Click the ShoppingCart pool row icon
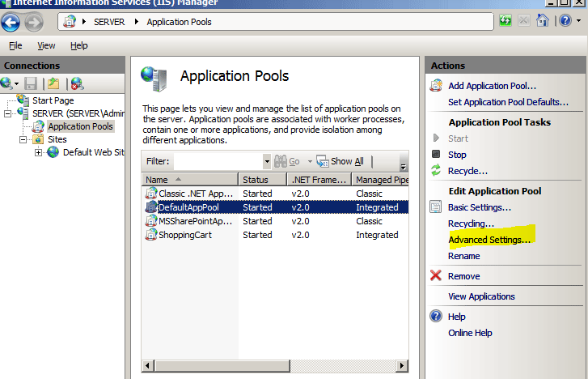This screenshot has height=379, width=588. (x=151, y=235)
